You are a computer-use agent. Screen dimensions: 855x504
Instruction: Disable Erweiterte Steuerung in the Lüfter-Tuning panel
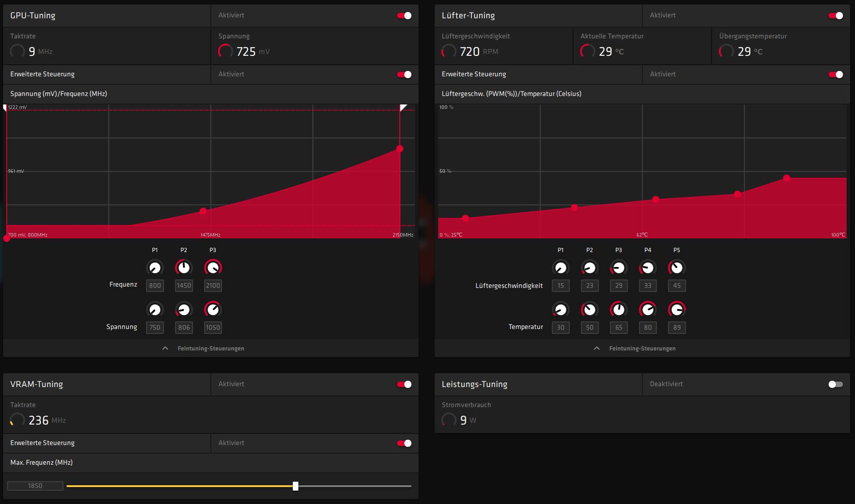tap(836, 75)
